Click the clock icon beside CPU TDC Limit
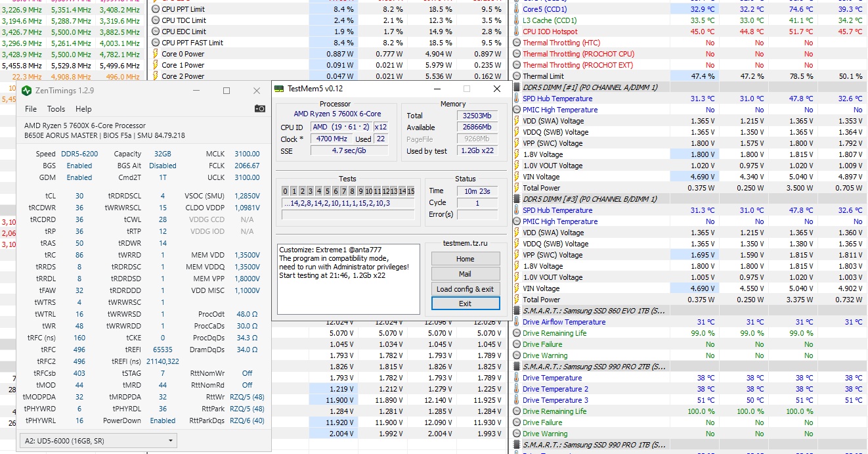Screen dimensions: 868x454 click(x=155, y=20)
